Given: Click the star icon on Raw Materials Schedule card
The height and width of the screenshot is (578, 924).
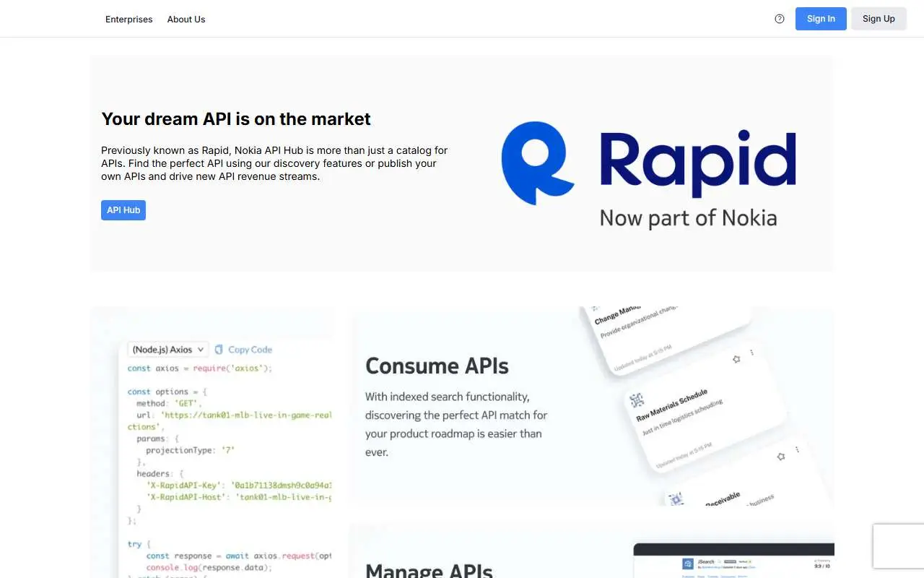Looking at the screenshot, I should [x=736, y=358].
